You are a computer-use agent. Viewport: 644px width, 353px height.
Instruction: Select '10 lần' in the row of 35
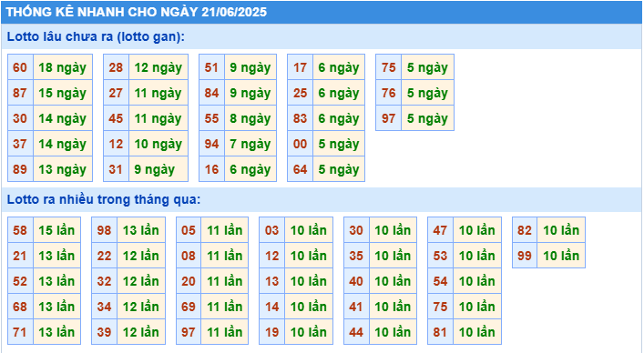point(393,256)
